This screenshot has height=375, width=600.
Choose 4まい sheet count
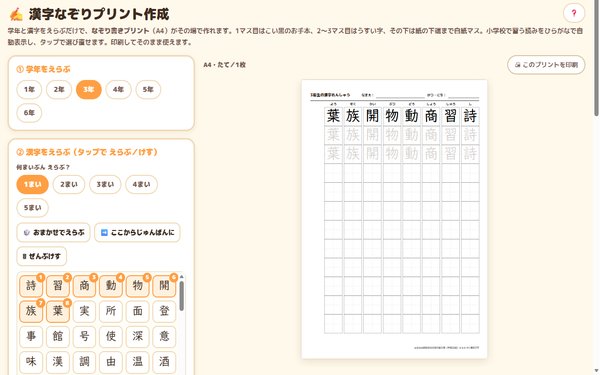(x=142, y=184)
